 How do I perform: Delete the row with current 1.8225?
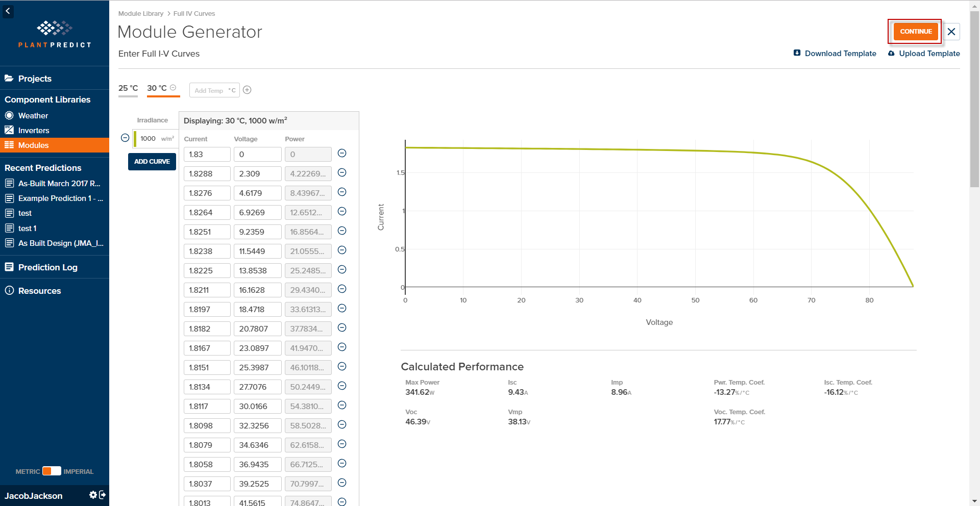(x=342, y=270)
